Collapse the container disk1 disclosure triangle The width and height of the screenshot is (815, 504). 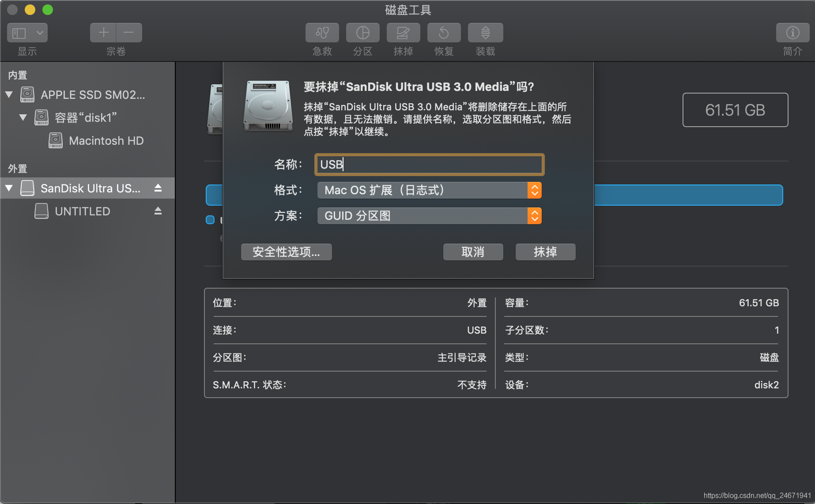(x=23, y=117)
